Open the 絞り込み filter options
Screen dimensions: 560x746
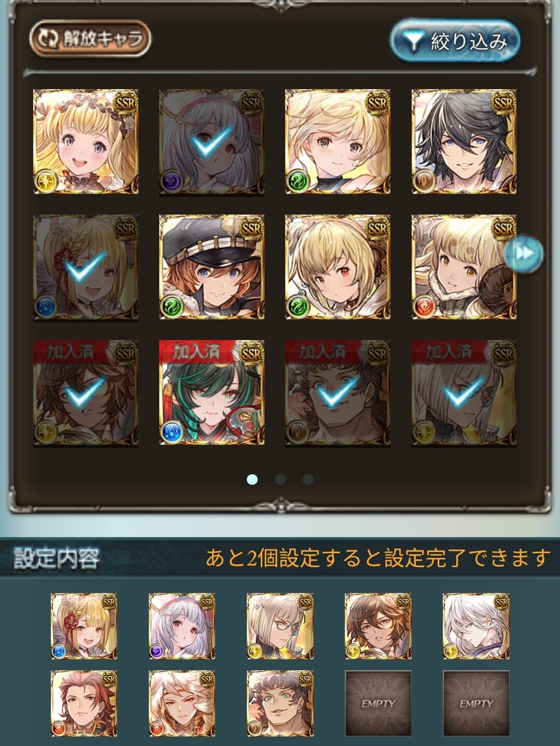455,41
